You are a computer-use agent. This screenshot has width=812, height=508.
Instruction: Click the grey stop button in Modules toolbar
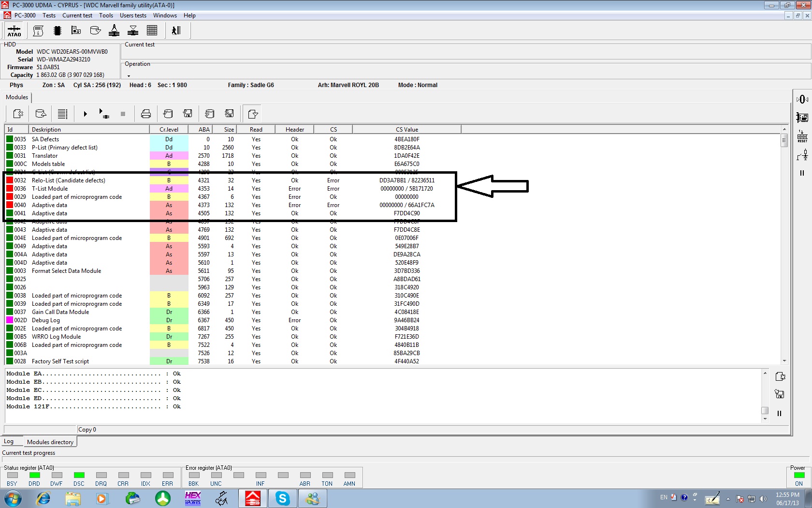click(123, 114)
